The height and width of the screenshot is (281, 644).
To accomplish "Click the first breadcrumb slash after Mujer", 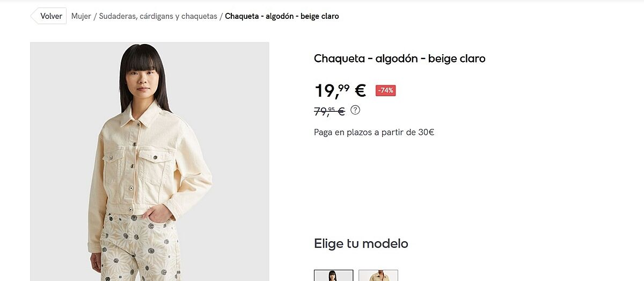I will (x=95, y=16).
